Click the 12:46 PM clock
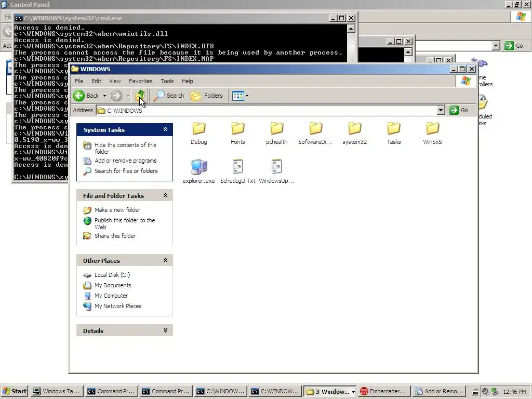Image resolution: width=532 pixels, height=399 pixels. (514, 392)
